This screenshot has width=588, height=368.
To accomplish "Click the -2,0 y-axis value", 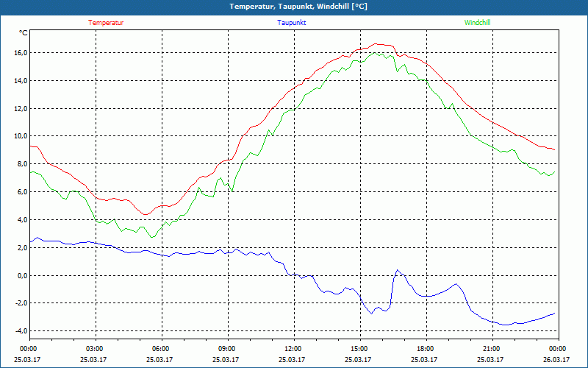I will pos(21,303).
